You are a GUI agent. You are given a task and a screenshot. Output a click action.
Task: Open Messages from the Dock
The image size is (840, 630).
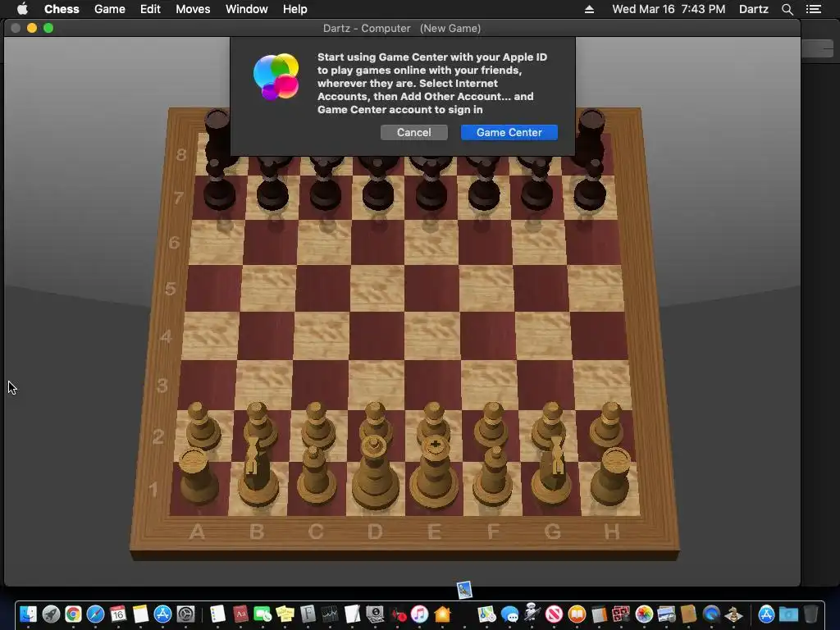509,614
